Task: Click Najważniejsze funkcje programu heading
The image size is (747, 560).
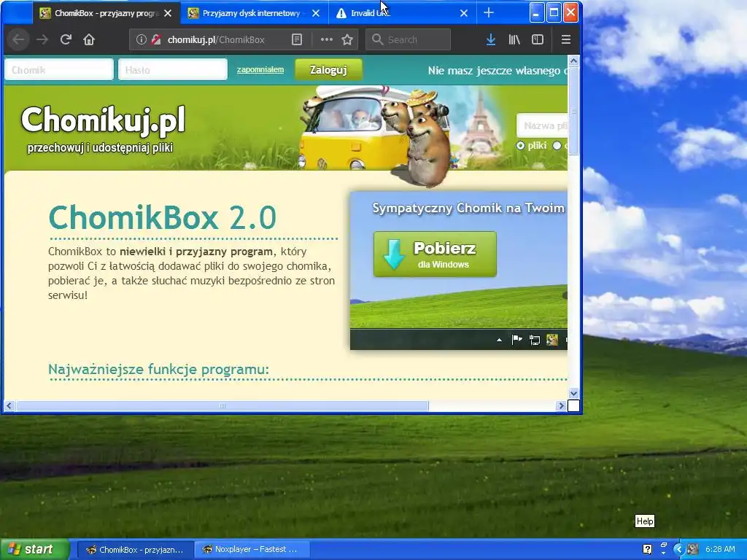Action: [158, 369]
